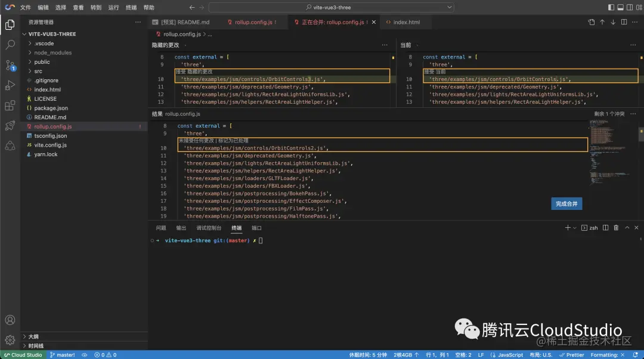Click master branch in status bar

tap(63, 355)
